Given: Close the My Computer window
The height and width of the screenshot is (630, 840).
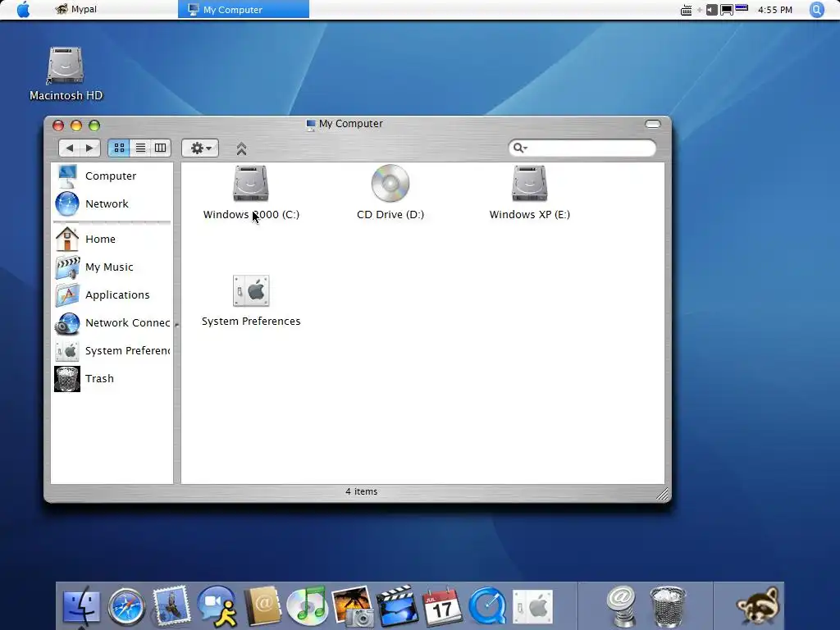Looking at the screenshot, I should pos(58,126).
